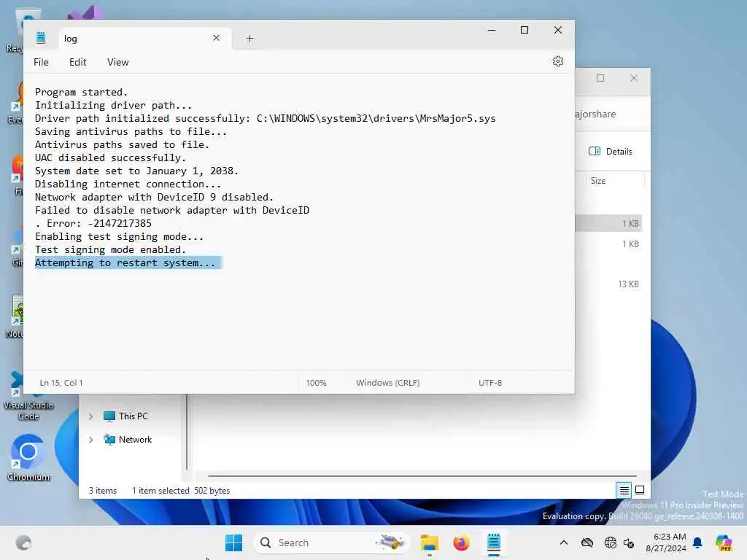Click UTF-8 encoding indicator

point(490,383)
